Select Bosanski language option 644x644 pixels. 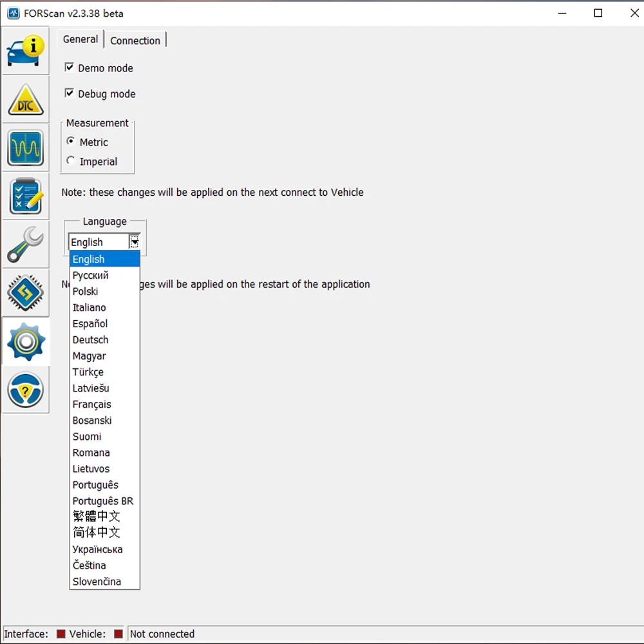pyautogui.click(x=105, y=420)
